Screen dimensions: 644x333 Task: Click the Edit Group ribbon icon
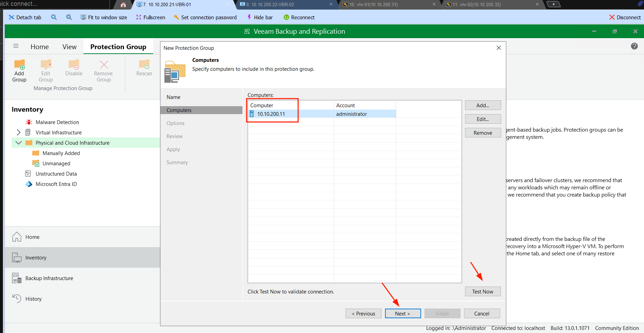[x=46, y=64]
